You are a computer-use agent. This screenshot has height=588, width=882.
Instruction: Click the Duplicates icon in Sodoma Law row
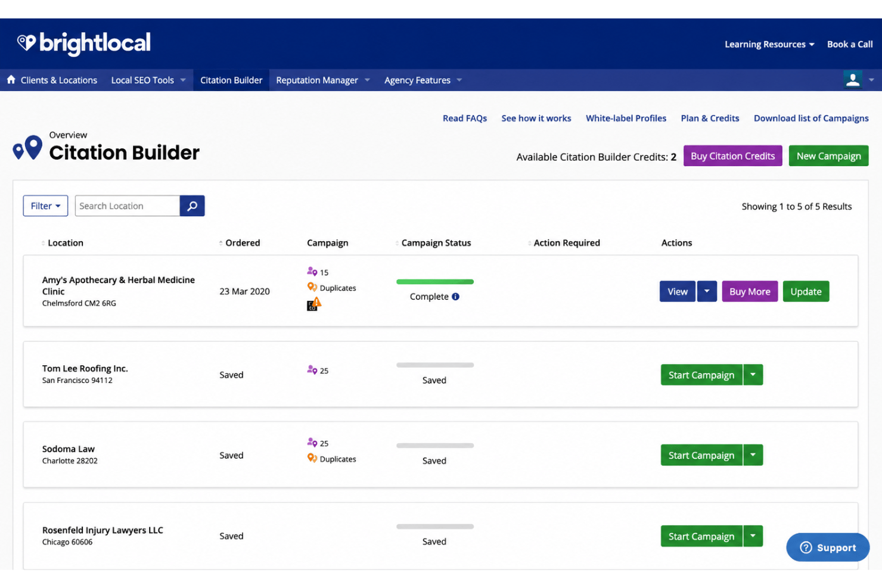click(312, 458)
